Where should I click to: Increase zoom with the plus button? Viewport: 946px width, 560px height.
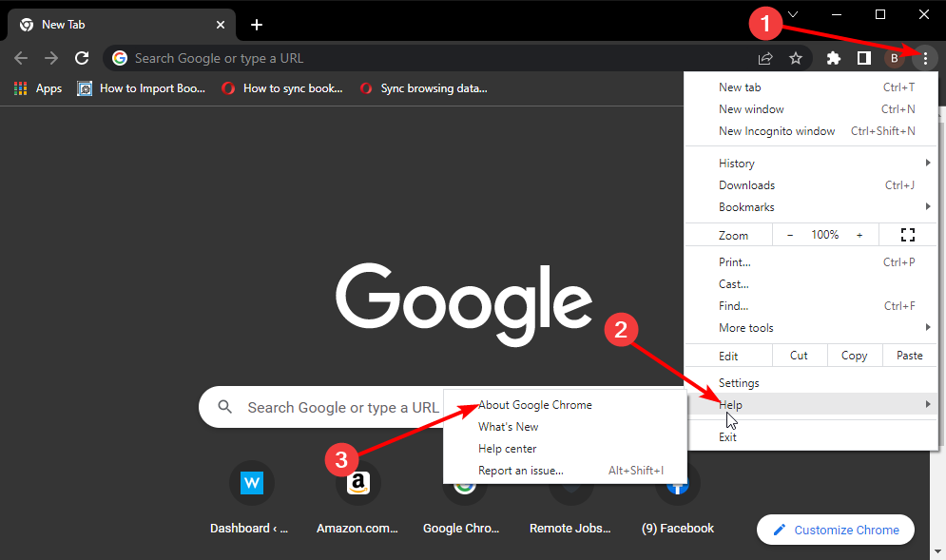(859, 235)
